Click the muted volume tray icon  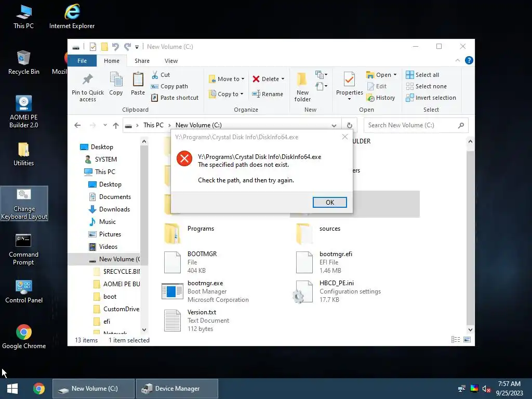(486, 389)
